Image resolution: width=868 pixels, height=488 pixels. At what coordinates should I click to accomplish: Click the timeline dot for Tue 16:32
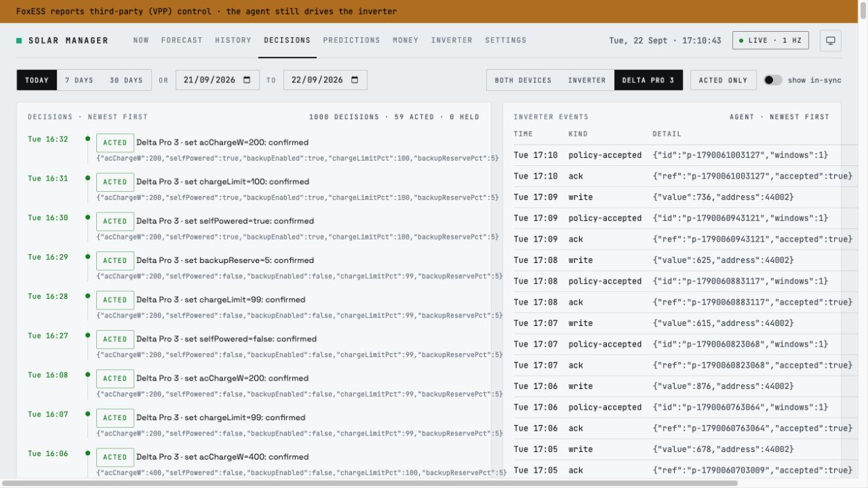click(87, 139)
